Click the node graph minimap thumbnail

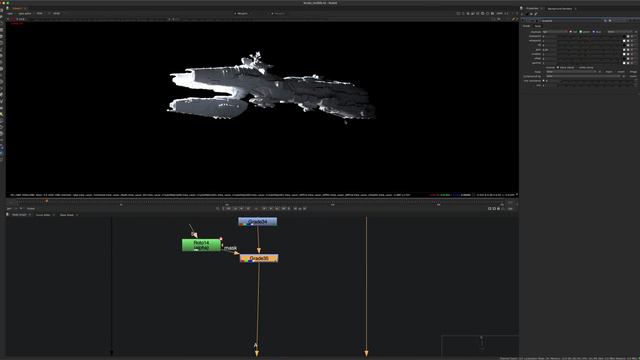click(x=480, y=345)
